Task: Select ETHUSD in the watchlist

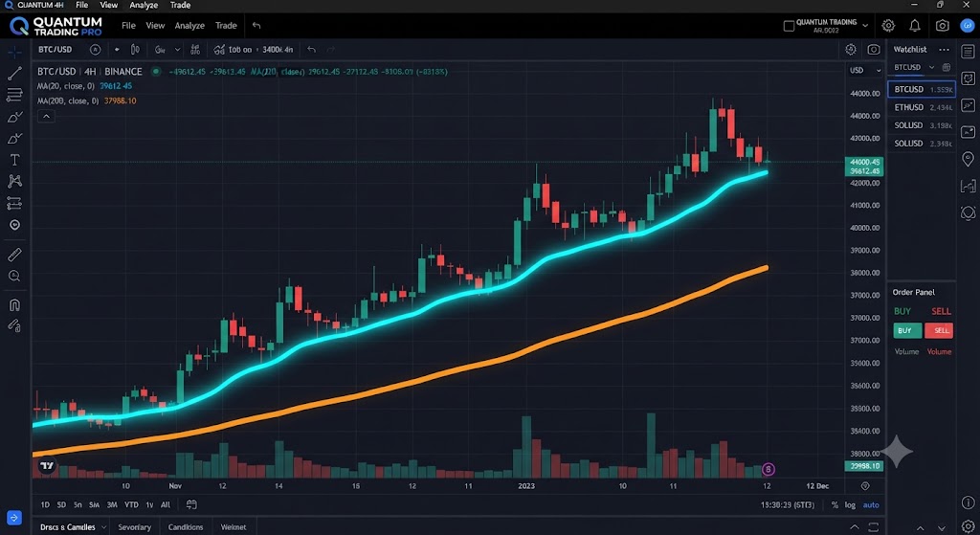Action: (x=922, y=107)
